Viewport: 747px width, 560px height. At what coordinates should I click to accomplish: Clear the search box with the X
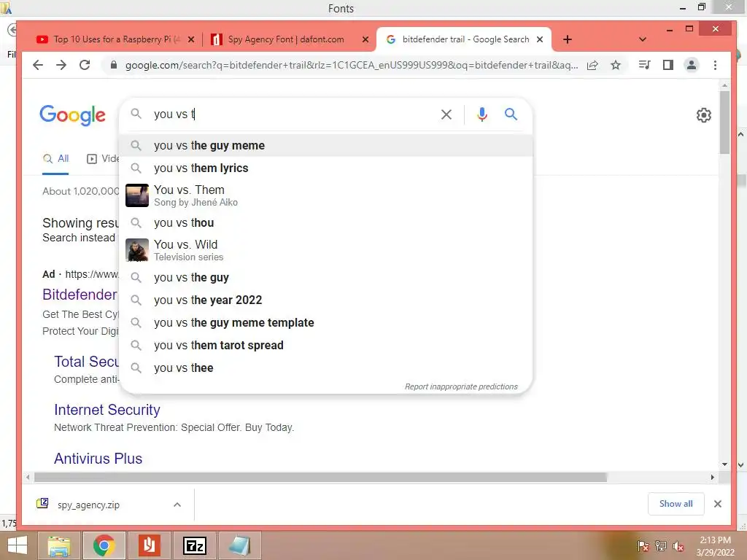click(x=446, y=114)
